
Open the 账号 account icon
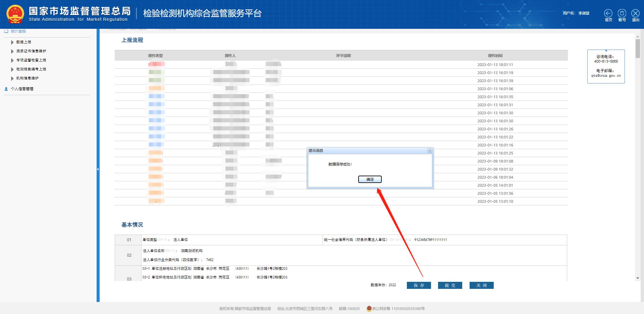click(x=622, y=13)
